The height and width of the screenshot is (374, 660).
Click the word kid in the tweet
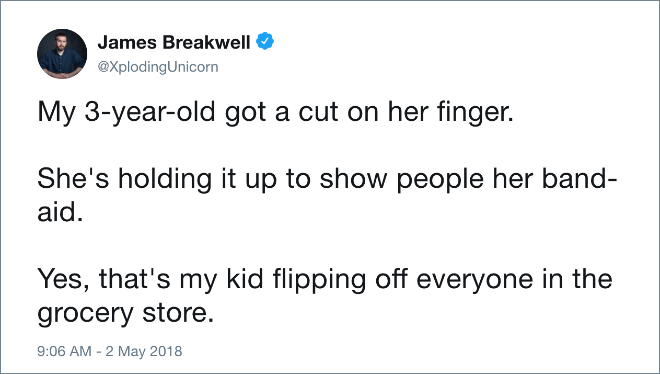245,279
